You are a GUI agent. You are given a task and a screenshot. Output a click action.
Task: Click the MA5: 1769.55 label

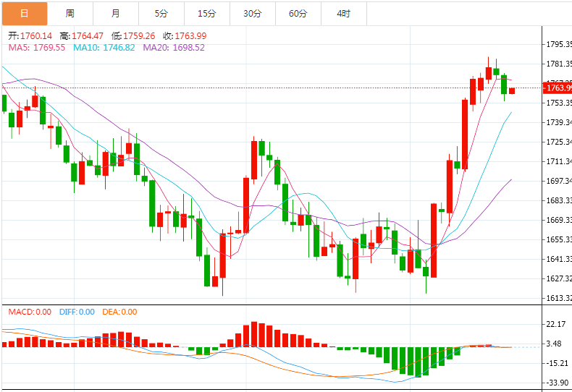tap(37, 48)
